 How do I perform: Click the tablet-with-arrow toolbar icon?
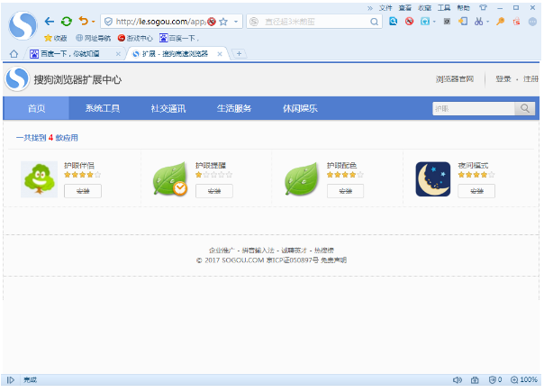pos(463,22)
